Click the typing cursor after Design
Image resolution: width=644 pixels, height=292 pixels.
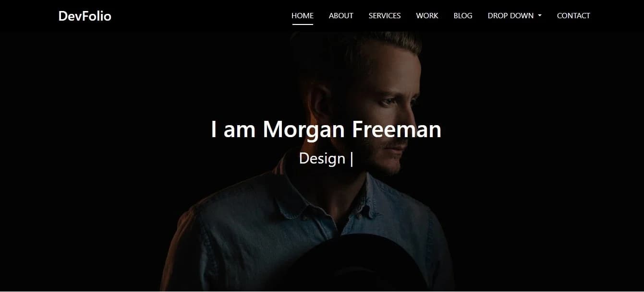[352, 159]
